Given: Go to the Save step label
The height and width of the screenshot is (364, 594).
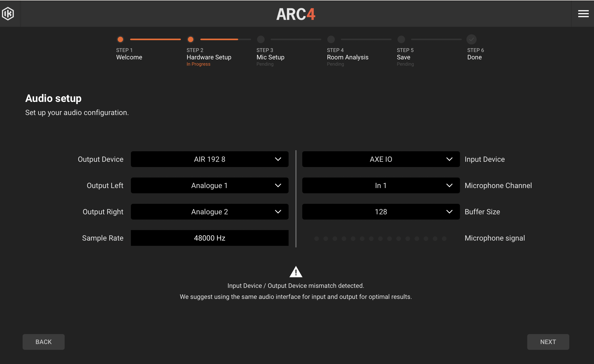Looking at the screenshot, I should tap(403, 57).
